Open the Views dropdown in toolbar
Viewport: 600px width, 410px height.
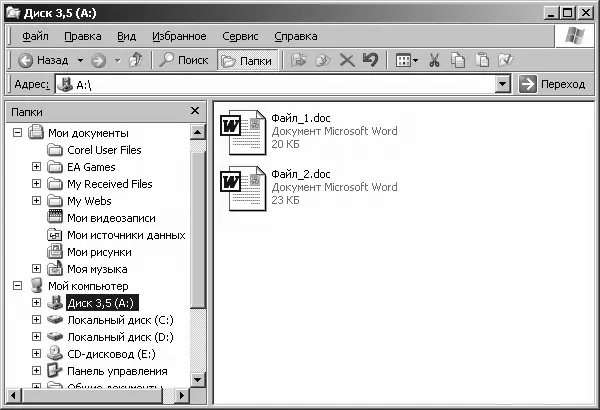click(406, 60)
